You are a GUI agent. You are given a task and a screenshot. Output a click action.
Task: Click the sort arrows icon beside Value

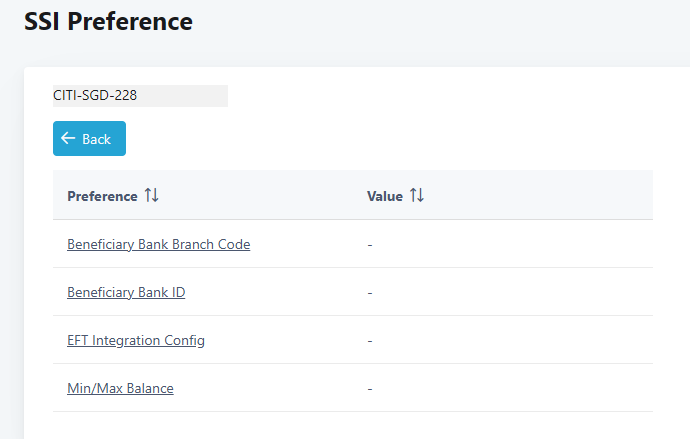(417, 196)
